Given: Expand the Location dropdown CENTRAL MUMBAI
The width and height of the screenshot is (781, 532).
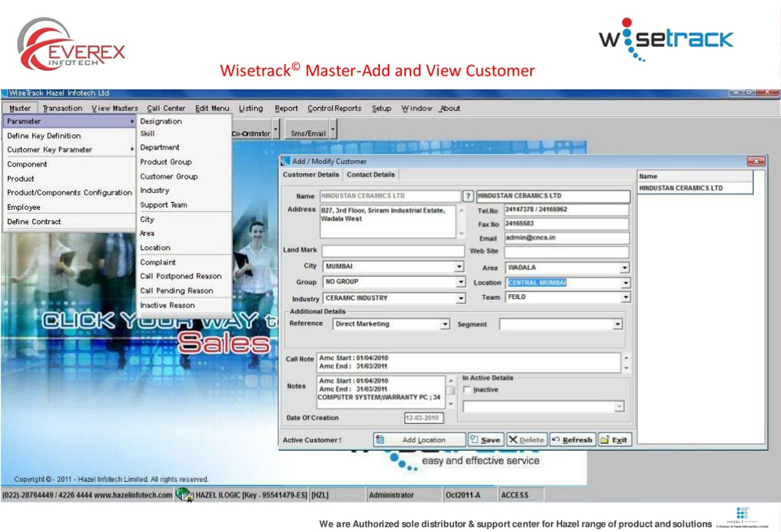Looking at the screenshot, I should [625, 283].
